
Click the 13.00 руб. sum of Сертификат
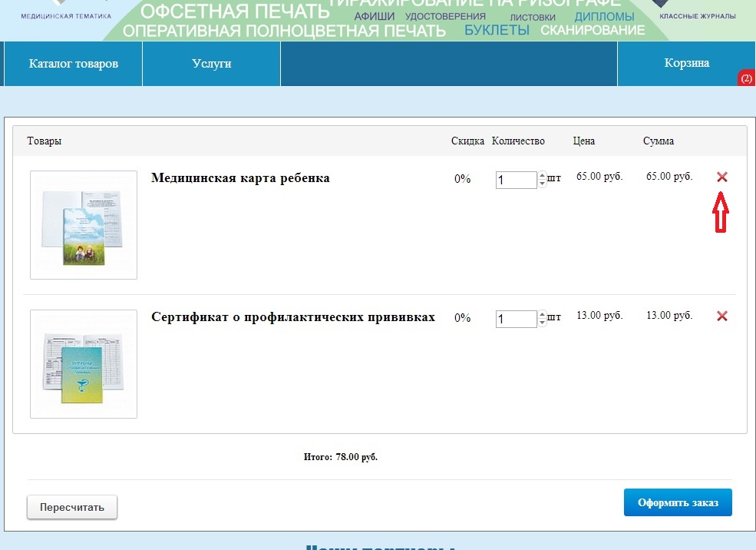tap(669, 316)
